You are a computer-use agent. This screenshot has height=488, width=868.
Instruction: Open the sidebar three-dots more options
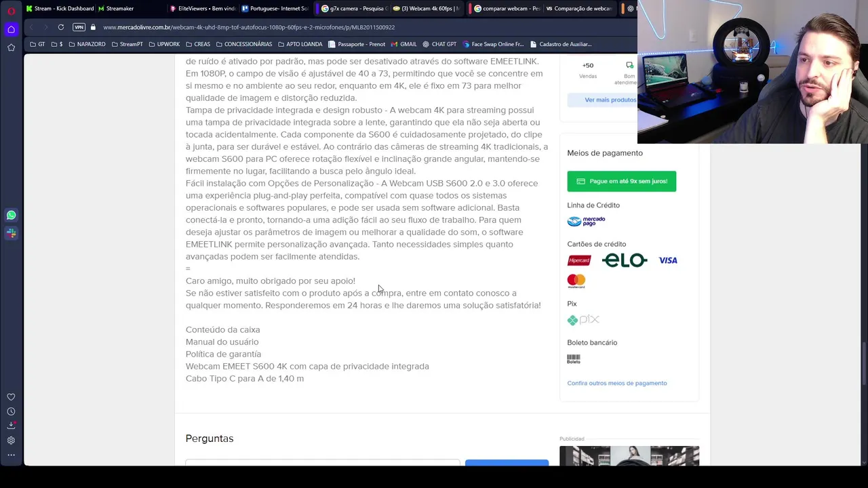11,455
